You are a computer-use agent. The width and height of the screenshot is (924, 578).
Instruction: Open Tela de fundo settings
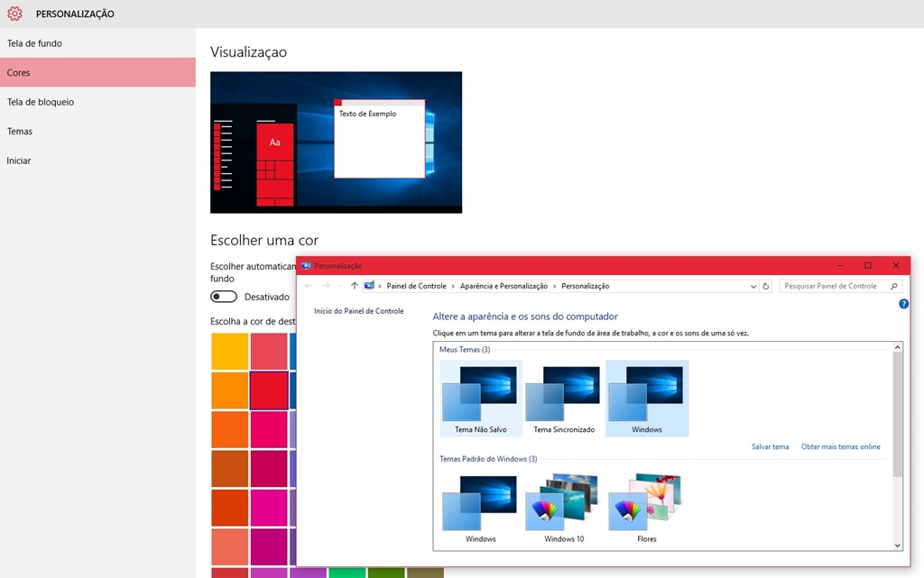coord(97,43)
